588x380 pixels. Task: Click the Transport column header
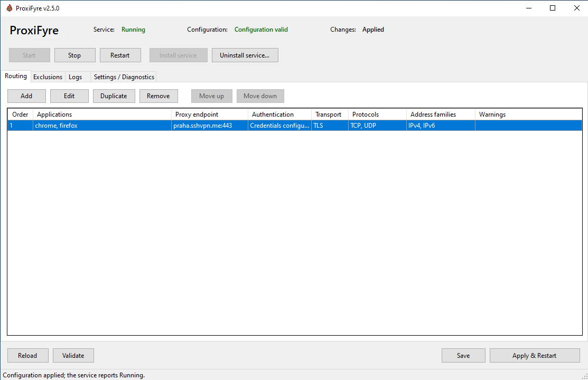(330, 115)
